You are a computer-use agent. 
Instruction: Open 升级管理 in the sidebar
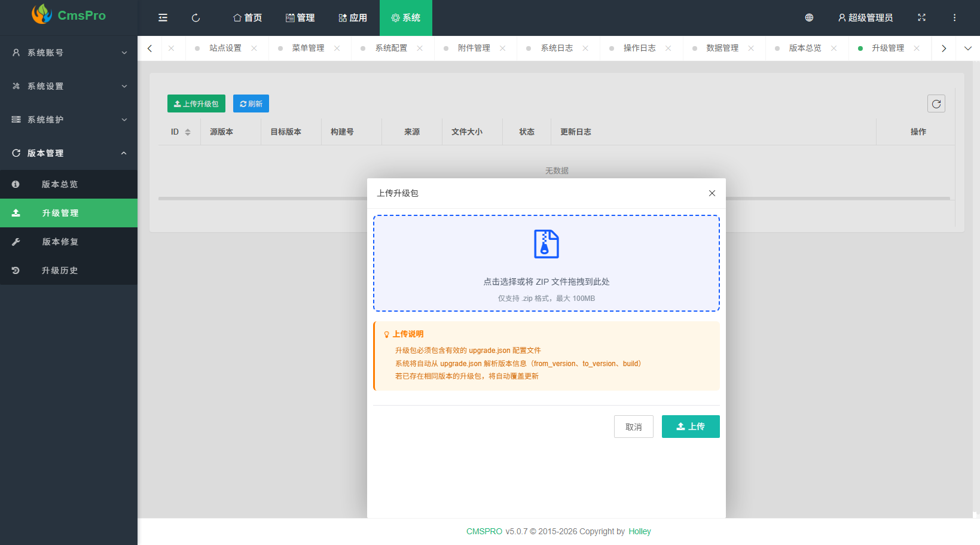[69, 213]
